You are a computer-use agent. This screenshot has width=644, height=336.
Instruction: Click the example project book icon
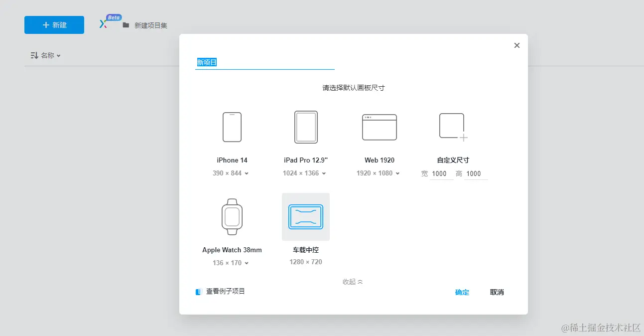[198, 292]
